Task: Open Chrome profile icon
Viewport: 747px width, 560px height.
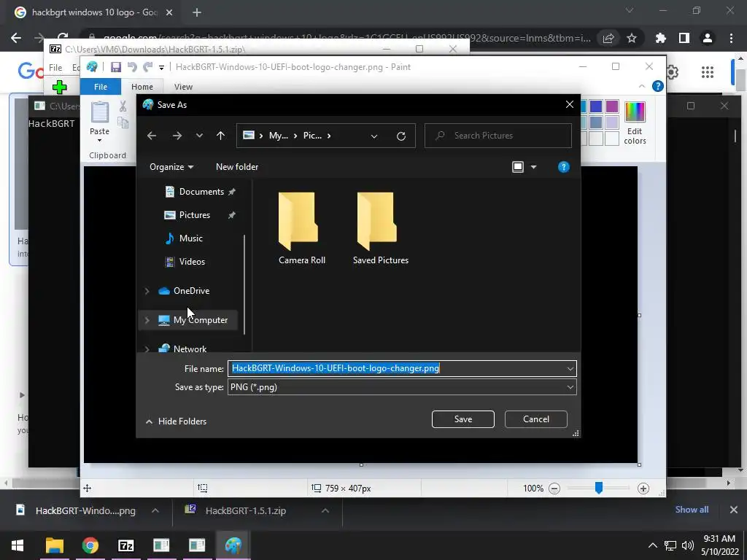Action: [x=708, y=38]
